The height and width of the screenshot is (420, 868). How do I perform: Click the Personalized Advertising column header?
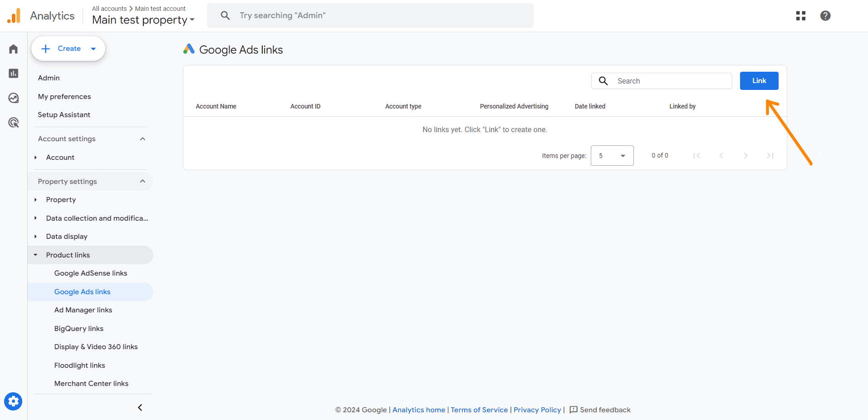pyautogui.click(x=514, y=106)
